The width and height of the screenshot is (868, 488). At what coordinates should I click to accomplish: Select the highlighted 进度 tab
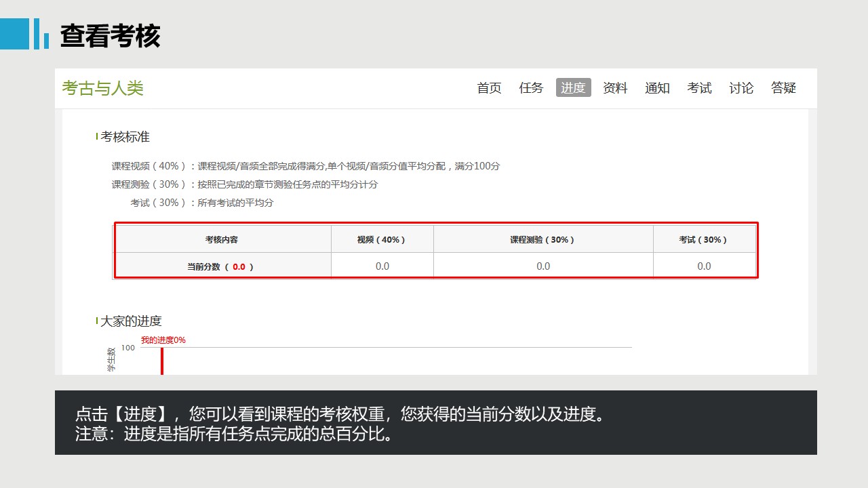(573, 88)
